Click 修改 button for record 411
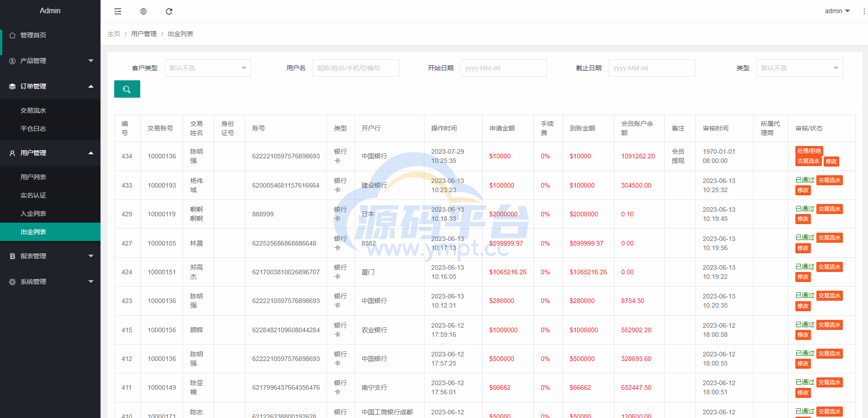The height and width of the screenshot is (418, 868). click(x=803, y=393)
